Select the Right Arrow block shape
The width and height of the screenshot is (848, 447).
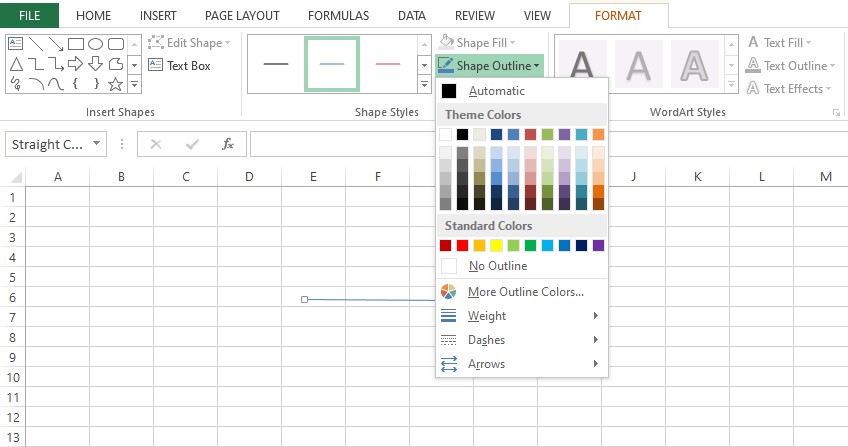[76, 64]
